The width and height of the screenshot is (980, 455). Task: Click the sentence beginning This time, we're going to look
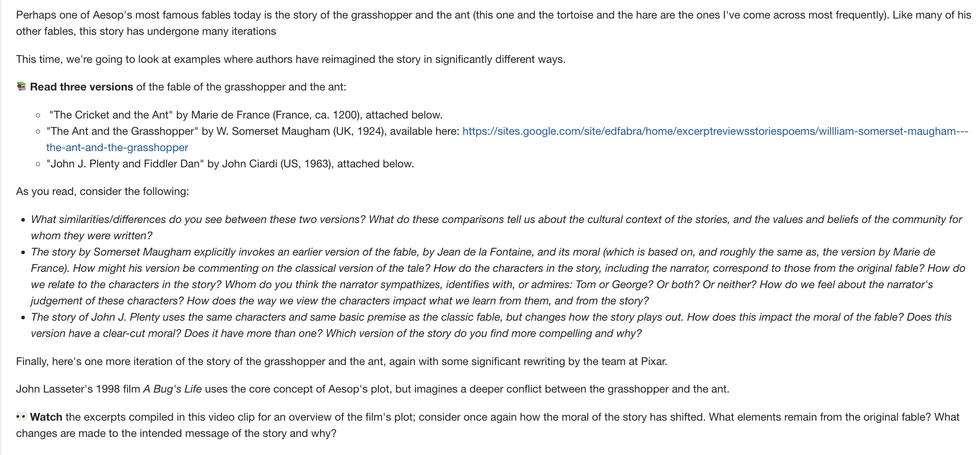pos(291,59)
